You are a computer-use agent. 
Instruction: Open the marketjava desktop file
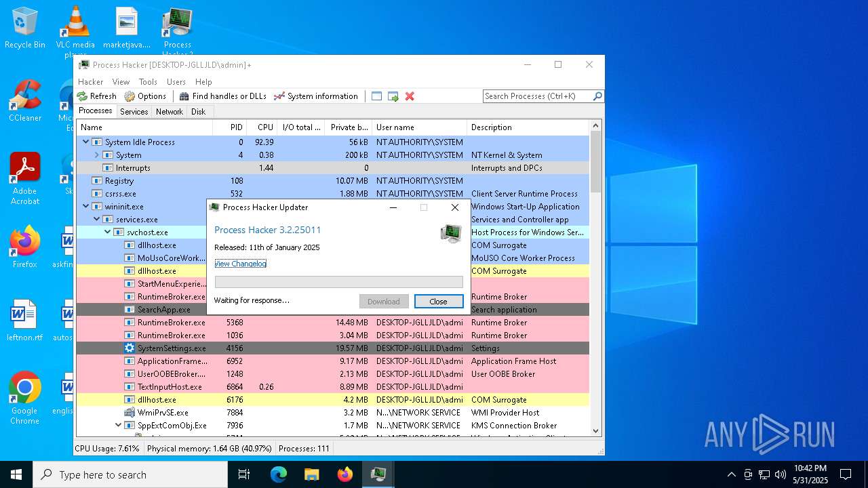(x=127, y=28)
